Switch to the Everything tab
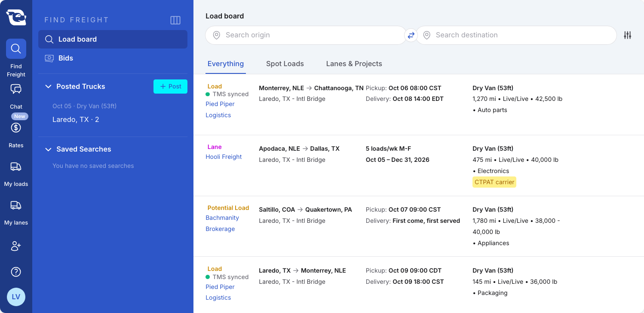This screenshot has width=644, height=313. pyautogui.click(x=226, y=64)
